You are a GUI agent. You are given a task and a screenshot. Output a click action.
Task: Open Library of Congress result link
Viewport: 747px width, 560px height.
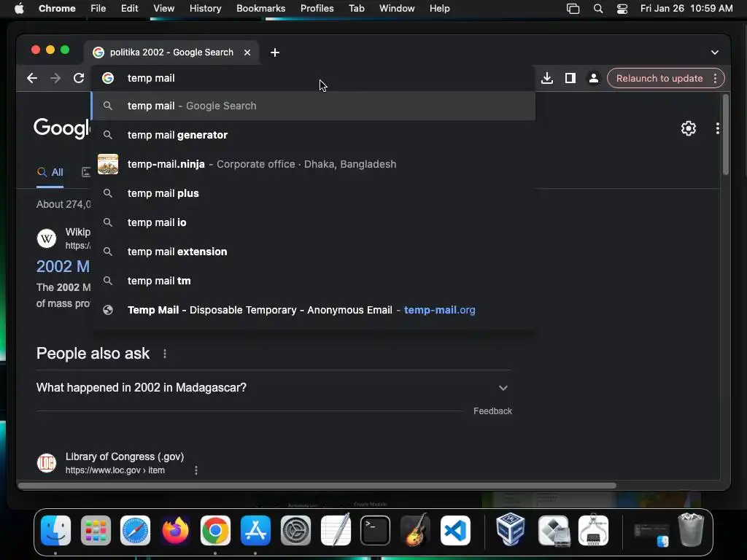(x=124, y=456)
